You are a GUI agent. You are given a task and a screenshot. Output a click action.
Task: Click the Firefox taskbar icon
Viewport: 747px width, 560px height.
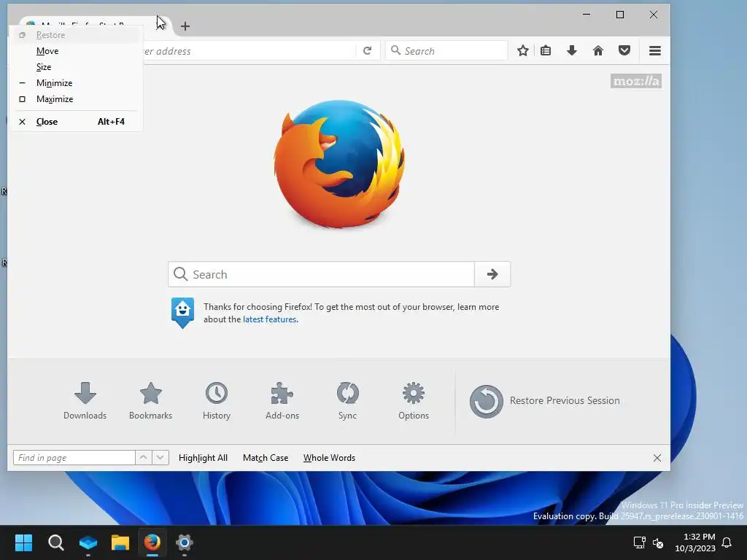click(x=152, y=542)
